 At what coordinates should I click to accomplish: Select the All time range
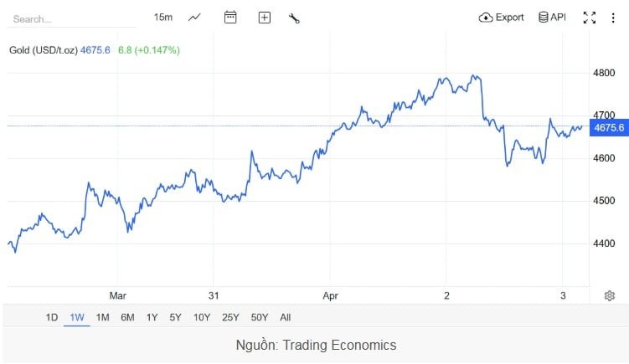pos(286,317)
